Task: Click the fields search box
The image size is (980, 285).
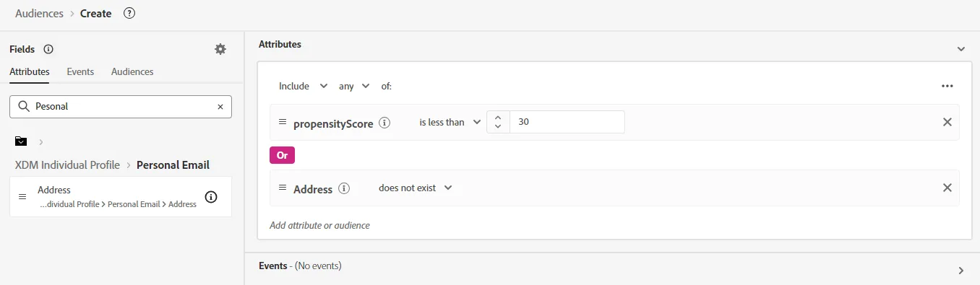Action: (x=121, y=106)
